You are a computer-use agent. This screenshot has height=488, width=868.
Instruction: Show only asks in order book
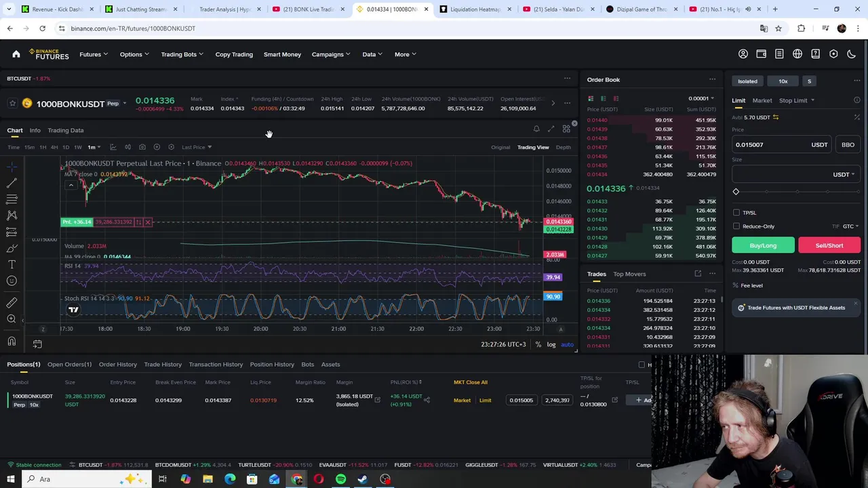click(x=616, y=98)
